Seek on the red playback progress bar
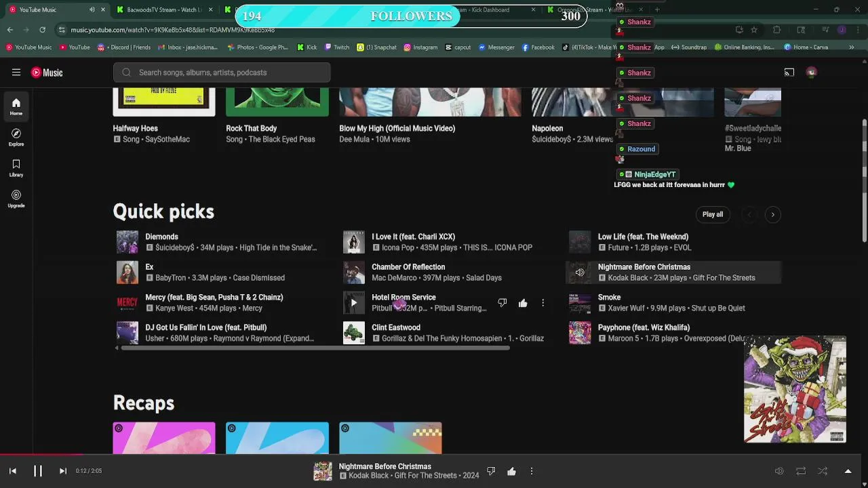 pos(42,455)
